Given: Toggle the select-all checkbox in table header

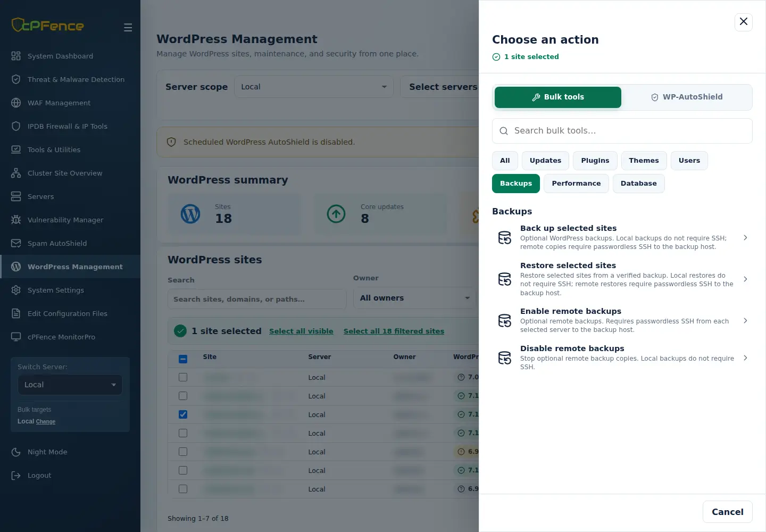Looking at the screenshot, I should point(183,359).
